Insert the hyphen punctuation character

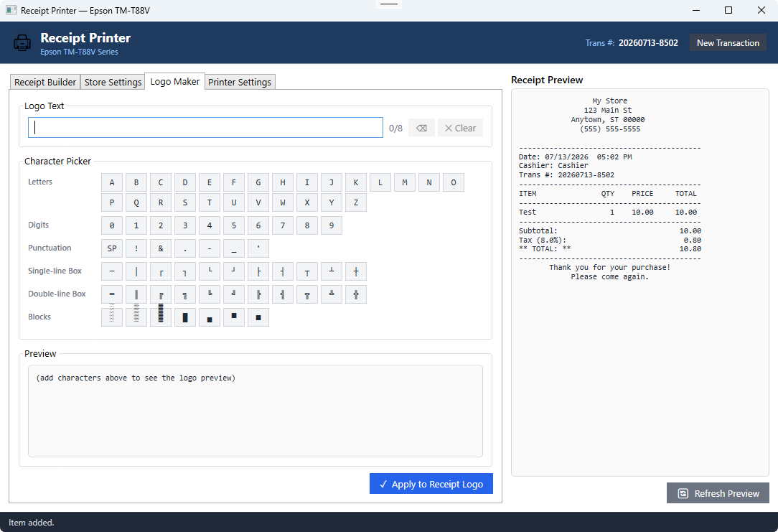[x=210, y=248]
